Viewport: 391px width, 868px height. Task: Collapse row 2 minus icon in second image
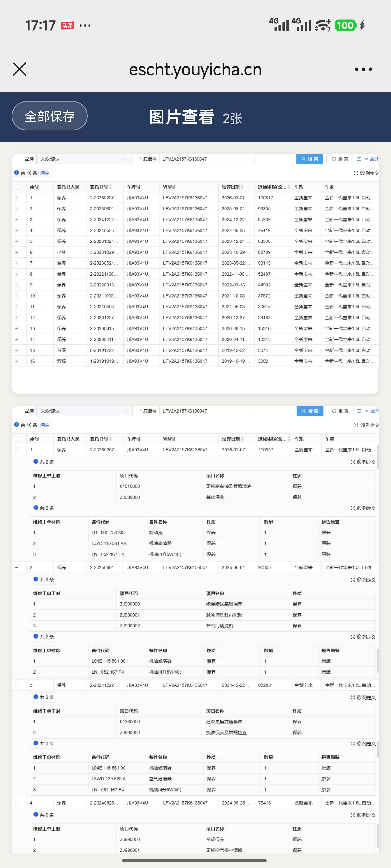pos(17,567)
